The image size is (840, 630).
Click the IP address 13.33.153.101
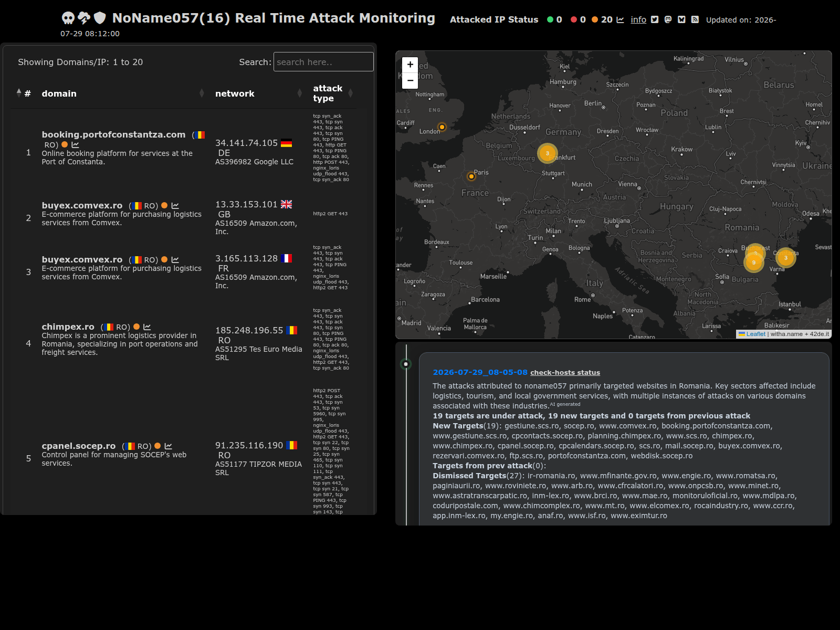246,204
